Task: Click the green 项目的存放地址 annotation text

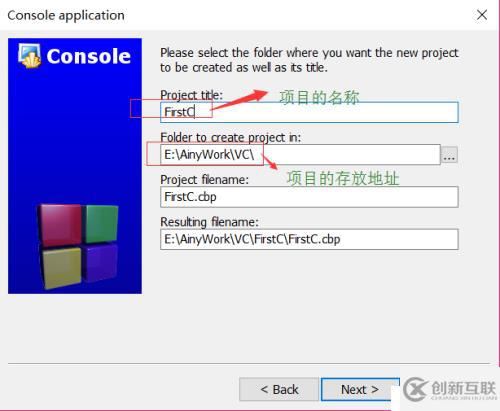Action: 343,178
